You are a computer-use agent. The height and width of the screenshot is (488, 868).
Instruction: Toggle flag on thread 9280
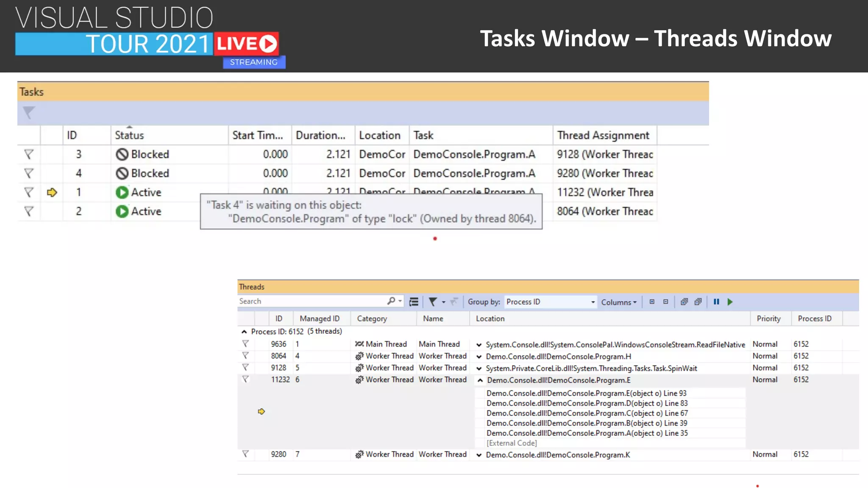[245, 454]
